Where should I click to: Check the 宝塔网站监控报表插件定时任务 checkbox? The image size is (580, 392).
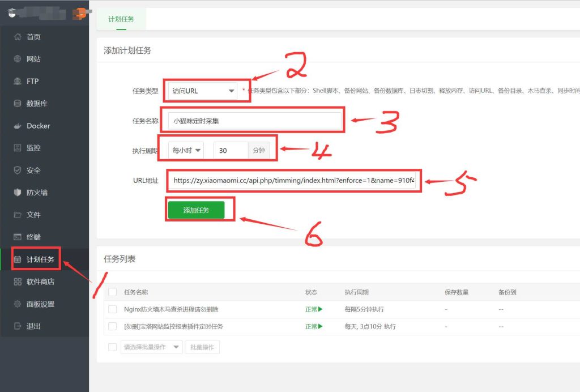112,327
